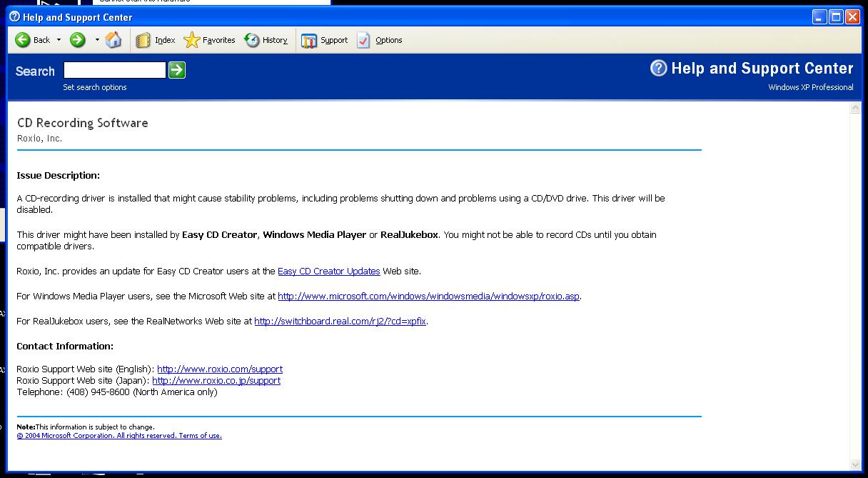The image size is (868, 478).
Task: Open Microsoft copyright Terms of use link
Action: (x=119, y=436)
